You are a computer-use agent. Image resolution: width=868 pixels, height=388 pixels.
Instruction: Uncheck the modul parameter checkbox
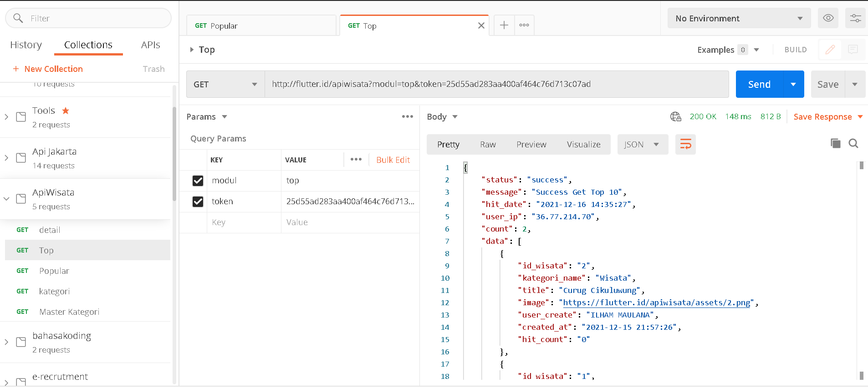198,181
